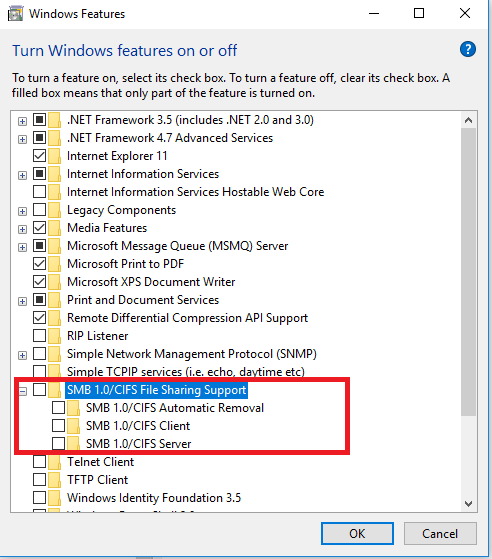
Task: Click the Cancel button
Action: point(440,534)
